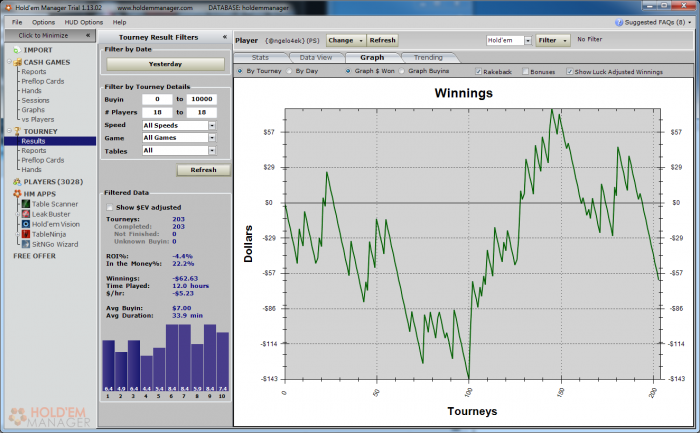Click finish position bar number 9
This screenshot has height=433, width=700.
210,358
